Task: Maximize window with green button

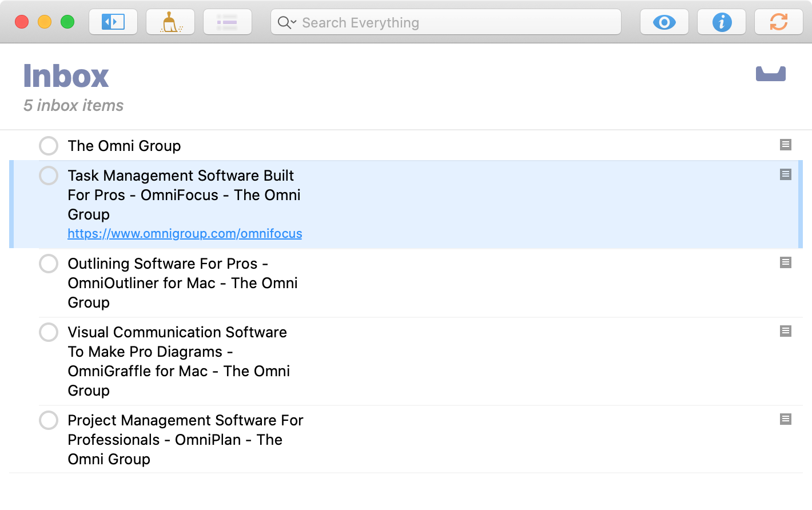Action: coord(67,22)
